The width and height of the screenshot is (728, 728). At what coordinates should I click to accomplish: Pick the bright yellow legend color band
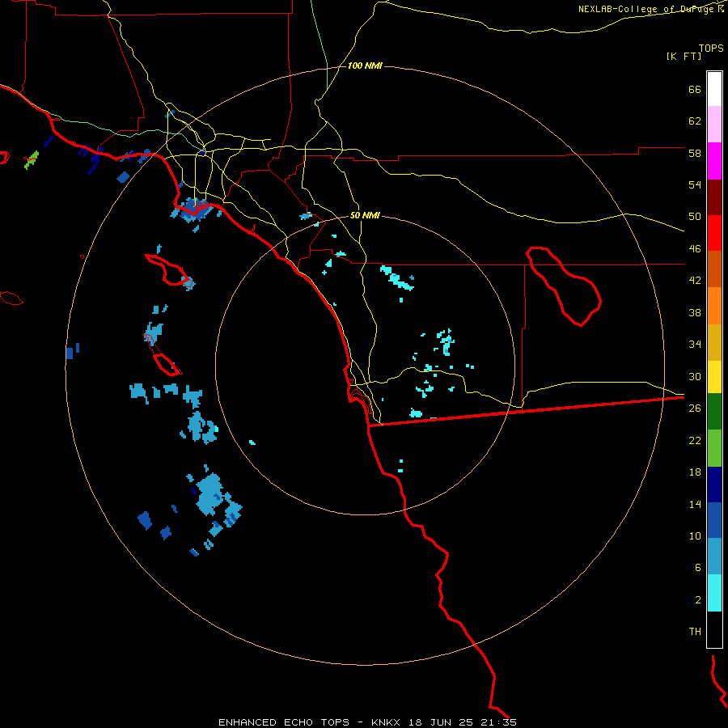tap(714, 377)
